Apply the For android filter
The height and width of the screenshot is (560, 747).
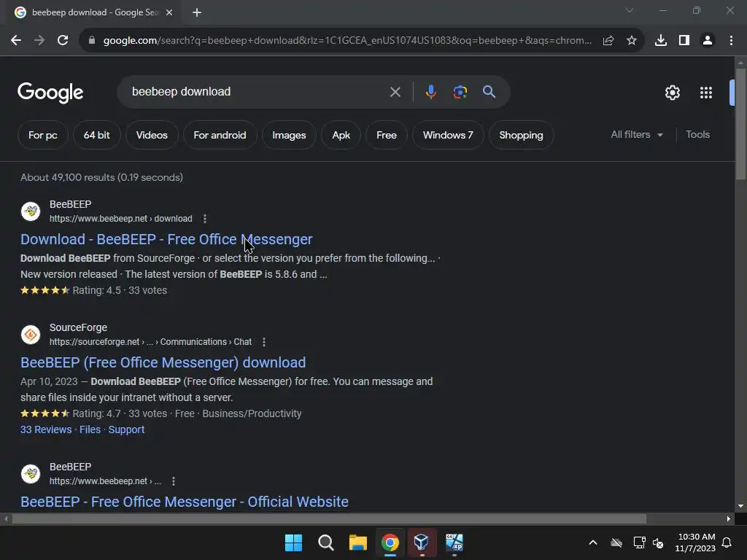(220, 135)
